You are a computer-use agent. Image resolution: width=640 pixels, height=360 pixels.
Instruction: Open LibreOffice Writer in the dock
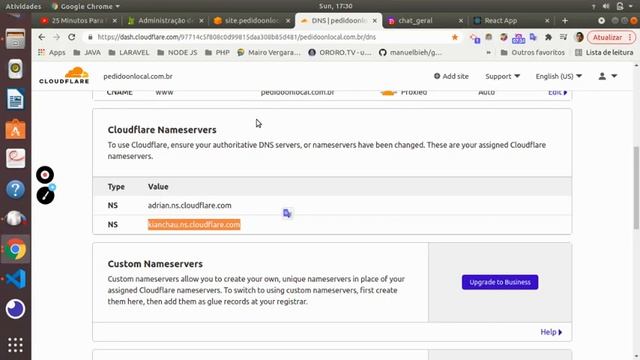16,99
